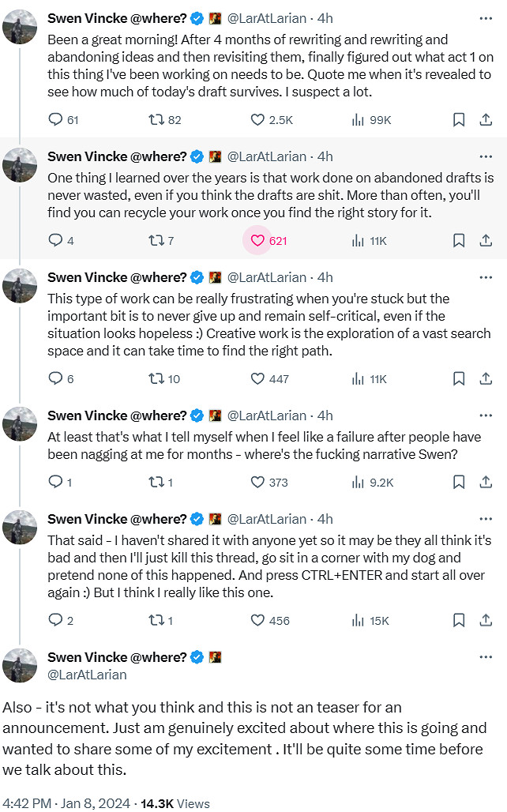Open @LarAtLarian handle on the last tweet
Viewport: 507px width, 812px height.
(87, 675)
